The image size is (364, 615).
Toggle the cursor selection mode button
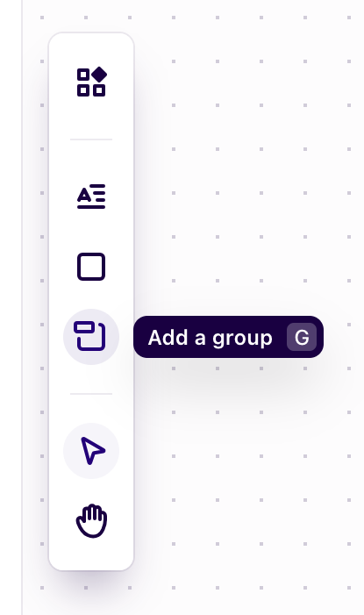(91, 451)
